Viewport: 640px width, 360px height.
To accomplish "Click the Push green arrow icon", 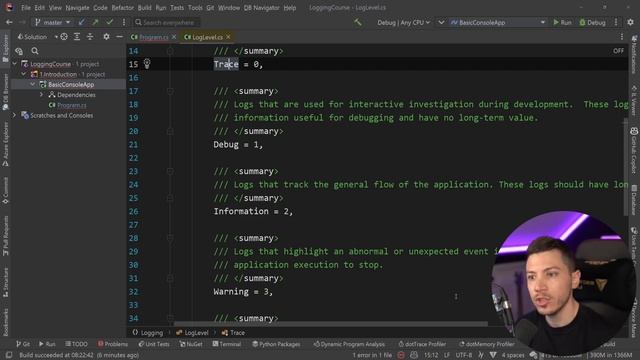I will tap(96, 22).
